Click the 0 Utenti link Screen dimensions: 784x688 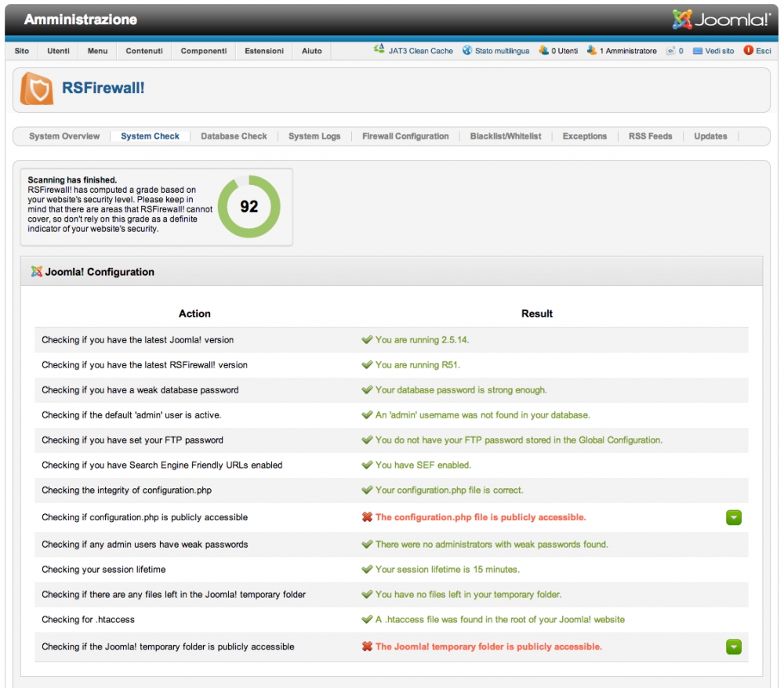point(564,51)
